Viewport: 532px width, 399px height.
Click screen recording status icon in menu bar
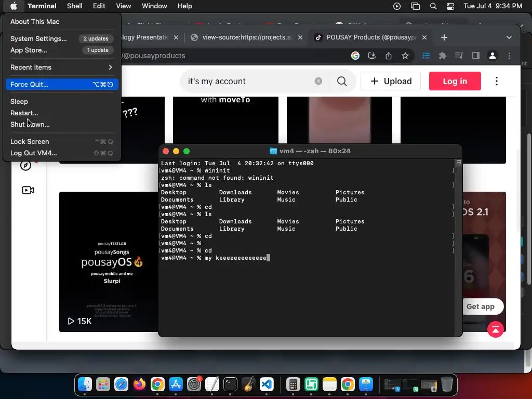point(396,6)
